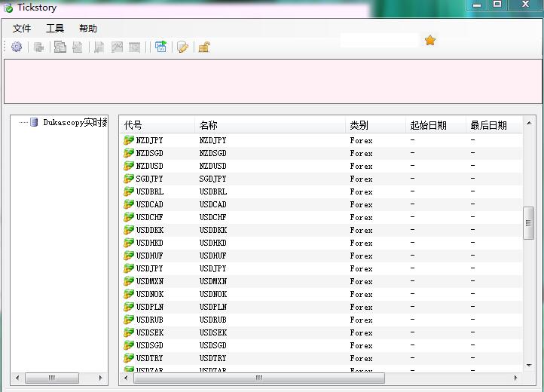Image resolution: width=544 pixels, height=392 pixels.
Task: Click the USDBRL symbol icon
Action: [x=129, y=191]
